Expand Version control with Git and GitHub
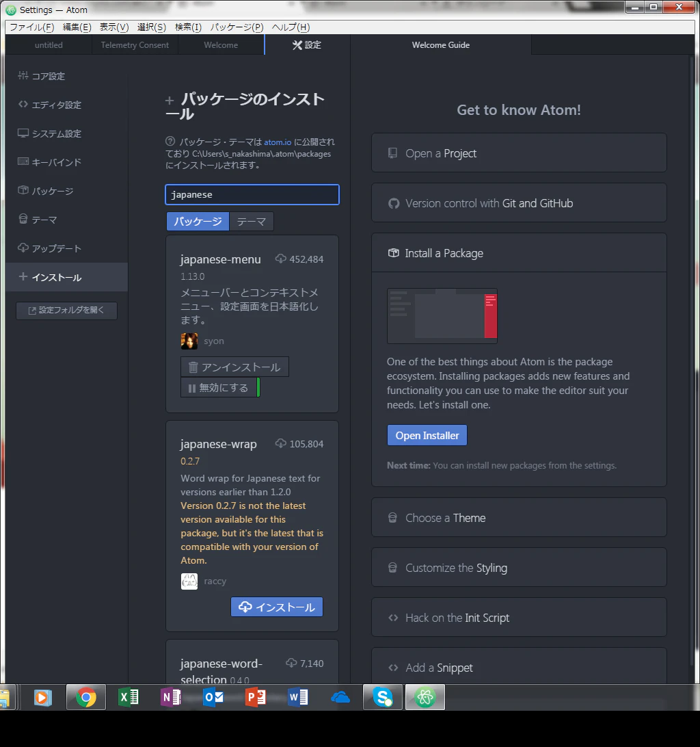700x747 pixels. [519, 203]
